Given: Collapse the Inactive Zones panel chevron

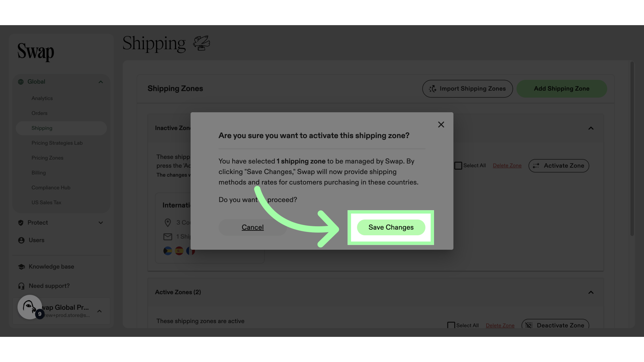Looking at the screenshot, I should (591, 128).
